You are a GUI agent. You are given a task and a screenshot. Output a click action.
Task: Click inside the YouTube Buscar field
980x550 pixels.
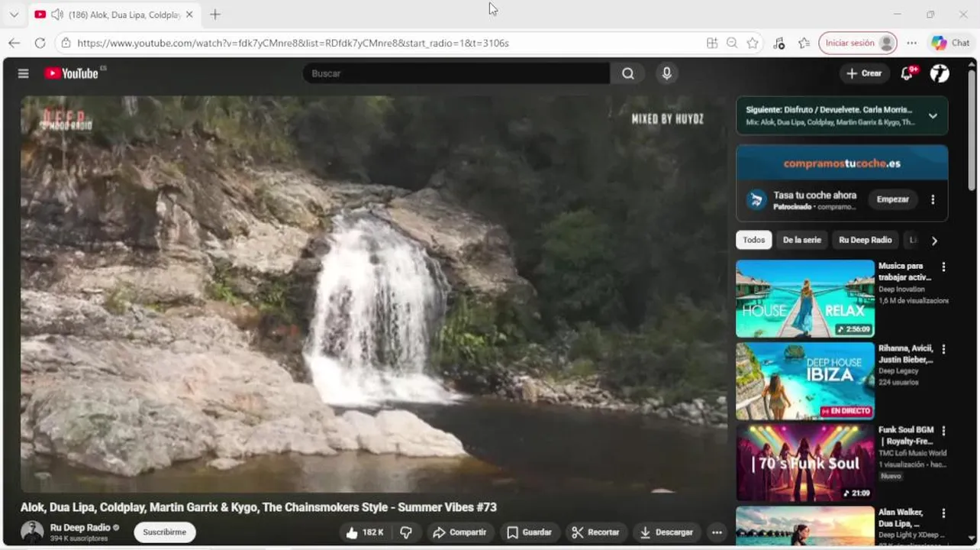[456, 73]
